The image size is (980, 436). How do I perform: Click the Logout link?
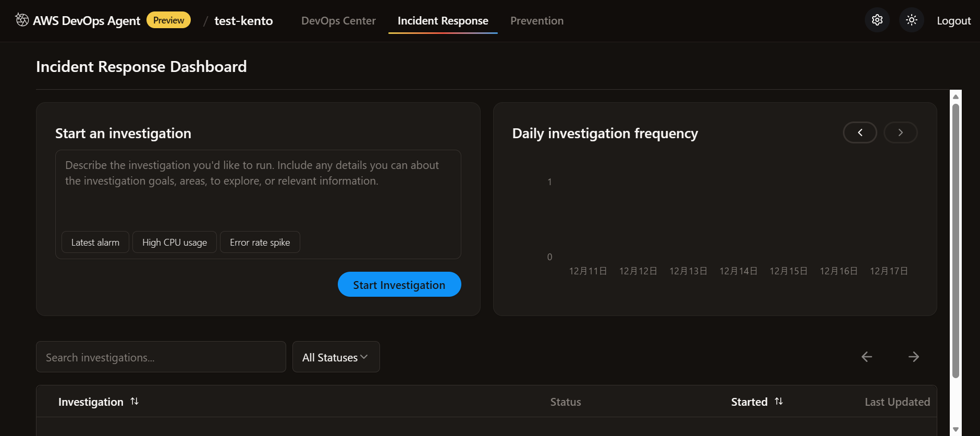[953, 21]
